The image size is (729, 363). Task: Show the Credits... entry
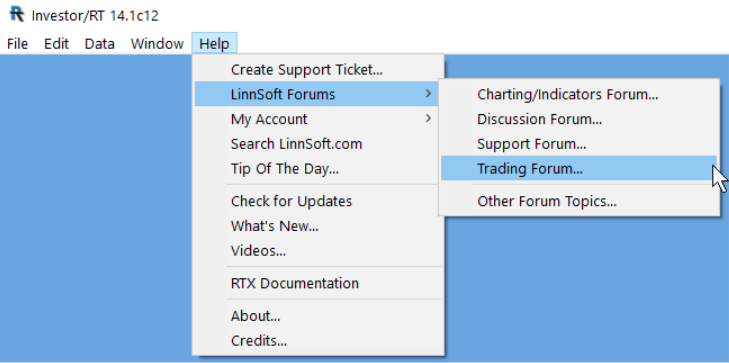318,341
